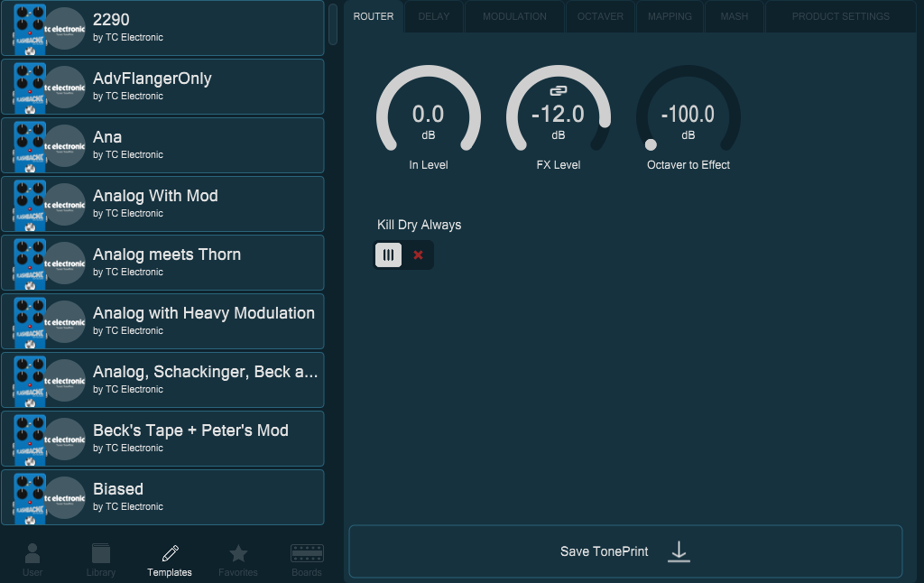This screenshot has width=924, height=583.
Task: Click the template list scrollbar
Action: tap(333, 24)
